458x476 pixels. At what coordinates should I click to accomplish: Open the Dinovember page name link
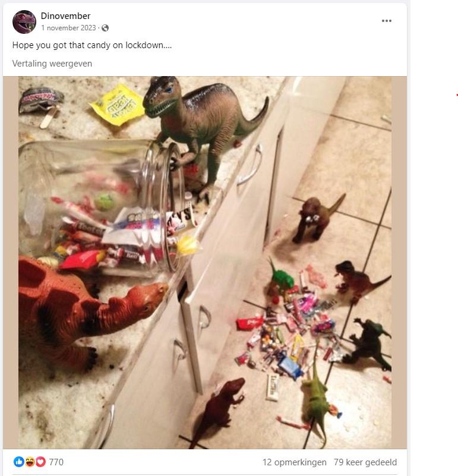65,16
